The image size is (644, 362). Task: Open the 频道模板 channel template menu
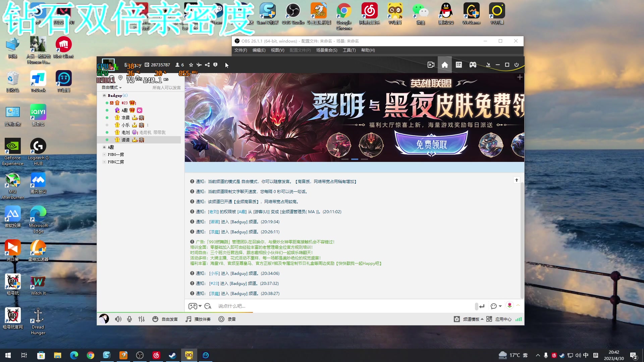pos(469,319)
